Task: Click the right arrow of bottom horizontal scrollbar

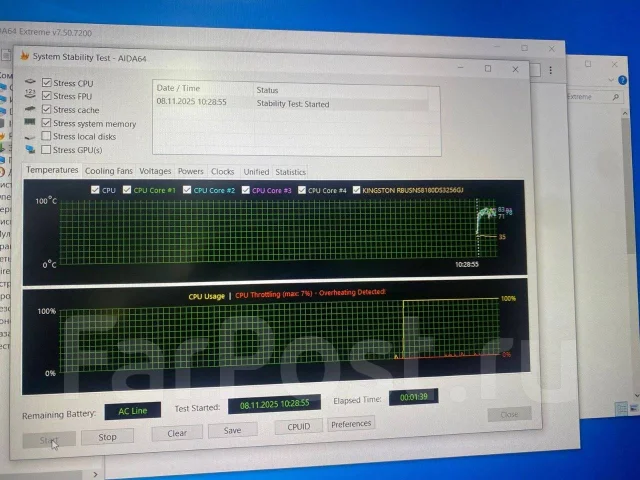Action: point(95,474)
